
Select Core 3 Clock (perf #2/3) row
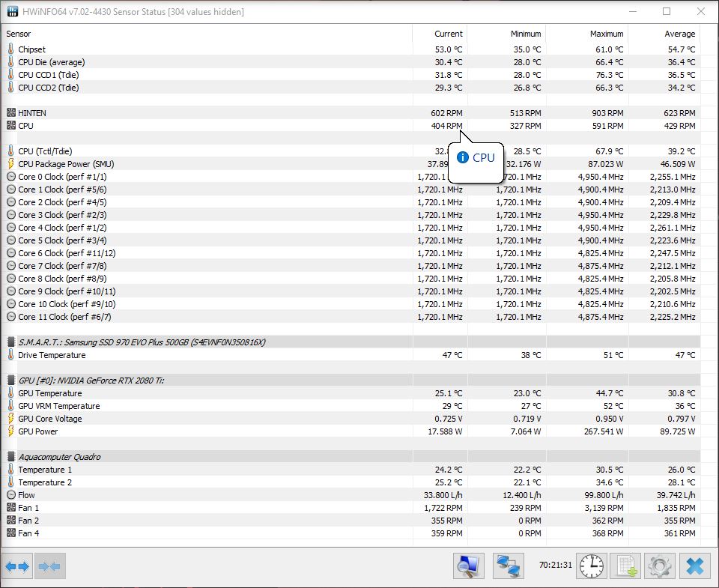(351, 215)
